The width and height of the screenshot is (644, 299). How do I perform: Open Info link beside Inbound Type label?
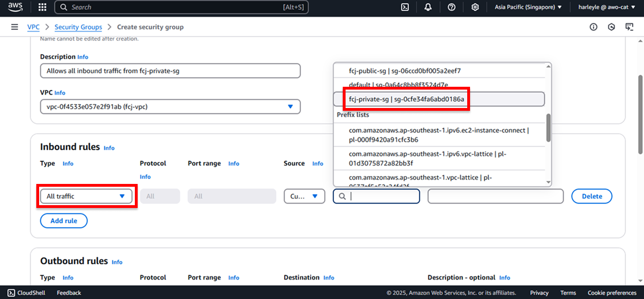(x=68, y=164)
